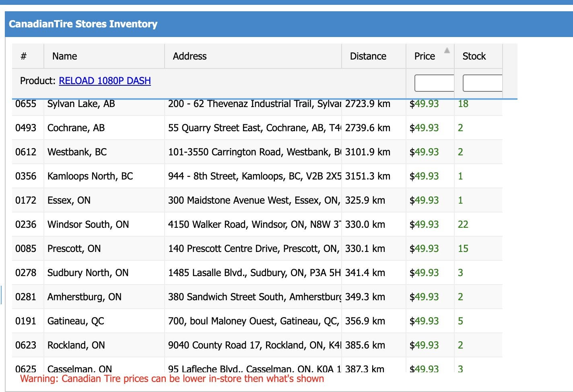Select store number 0191
This screenshot has width=573, height=392.
coord(26,321)
